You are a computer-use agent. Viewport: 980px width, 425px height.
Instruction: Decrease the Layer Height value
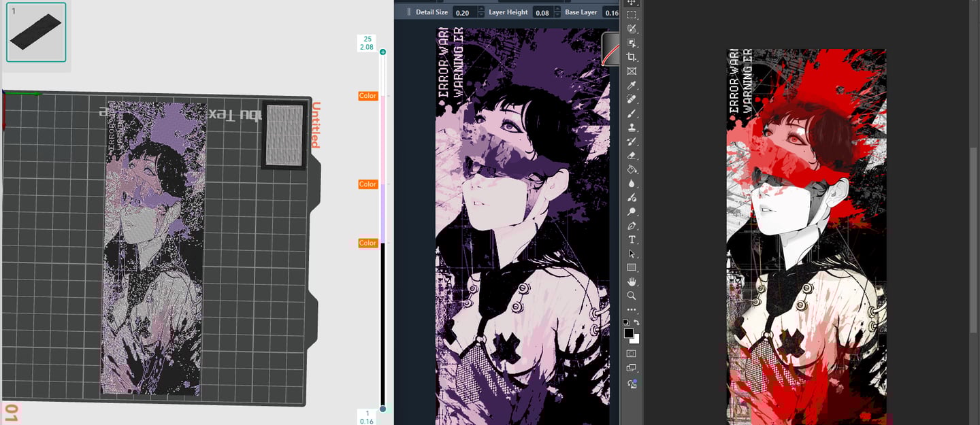[559, 15]
